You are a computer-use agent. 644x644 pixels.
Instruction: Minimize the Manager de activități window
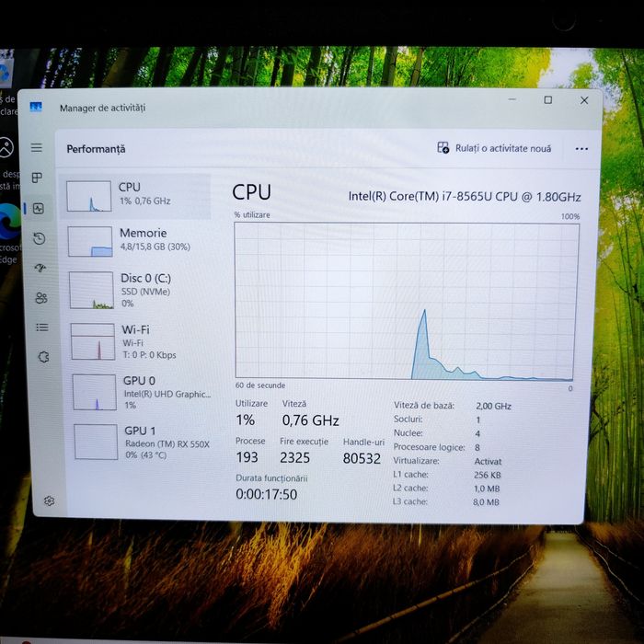tap(512, 99)
